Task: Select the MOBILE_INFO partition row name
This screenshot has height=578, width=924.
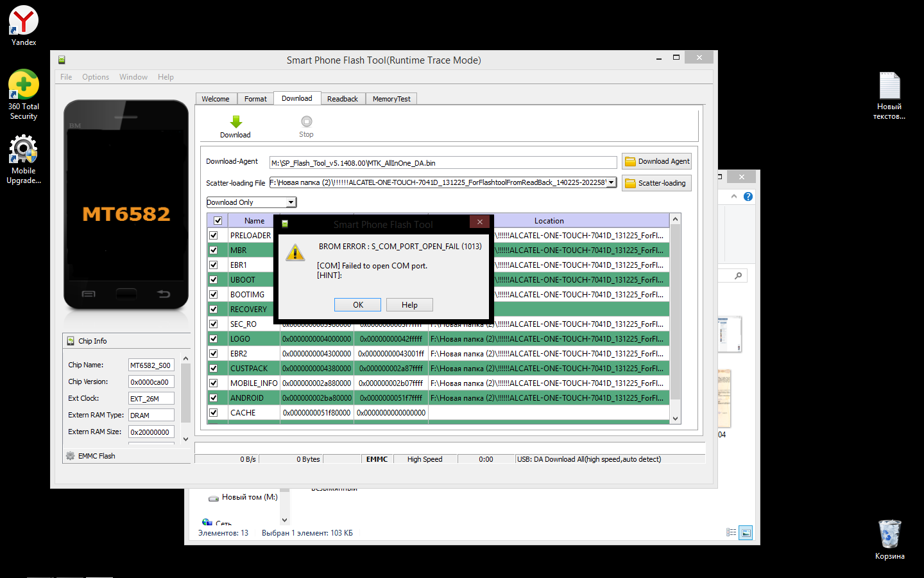Action: (254, 383)
